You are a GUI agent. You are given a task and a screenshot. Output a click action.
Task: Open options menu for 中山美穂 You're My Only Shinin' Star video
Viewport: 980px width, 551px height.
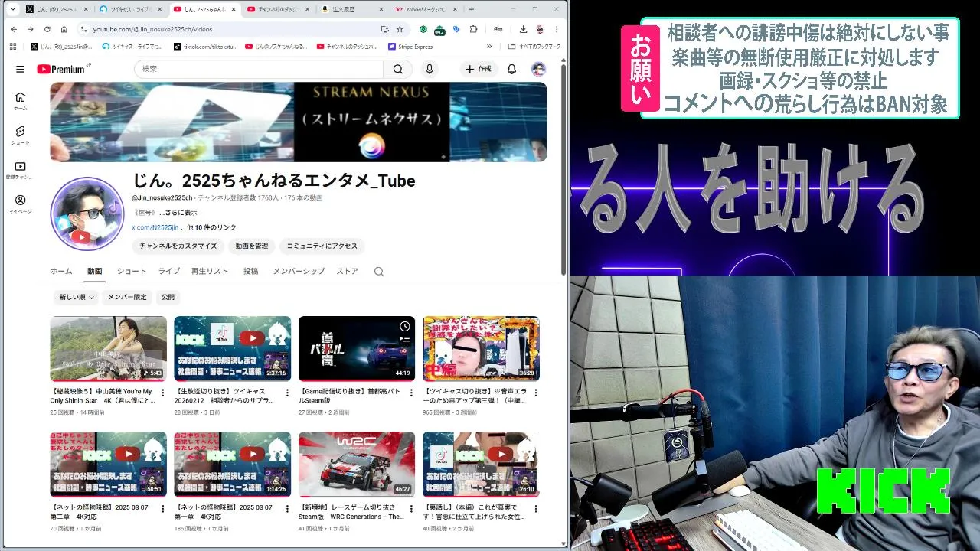tap(162, 393)
